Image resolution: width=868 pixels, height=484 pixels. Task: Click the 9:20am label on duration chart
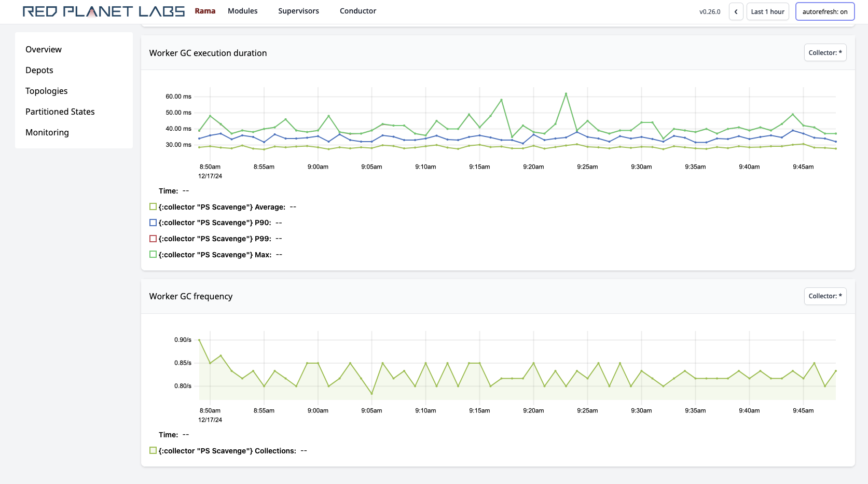tap(533, 167)
